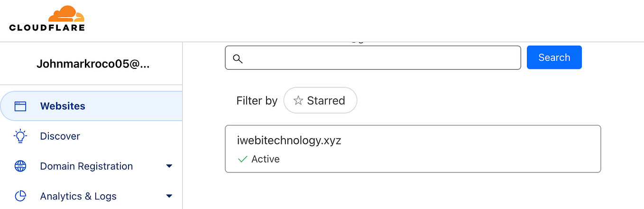Expand the Analytics & Logs dropdown arrow
The height and width of the screenshot is (209, 644).
point(169,196)
